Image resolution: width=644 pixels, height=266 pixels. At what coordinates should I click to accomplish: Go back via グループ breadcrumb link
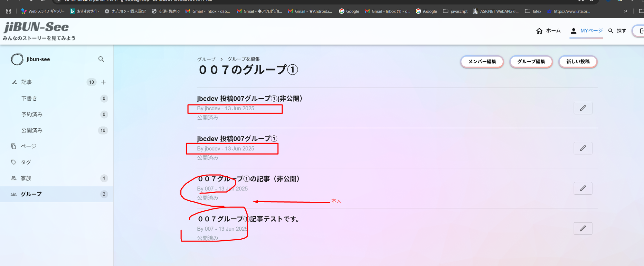tap(206, 59)
